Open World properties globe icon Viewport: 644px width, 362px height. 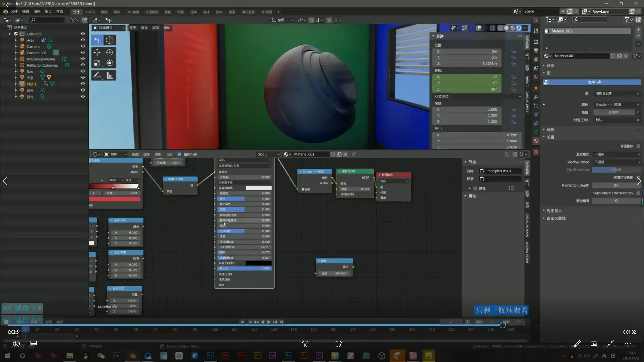(x=536, y=77)
